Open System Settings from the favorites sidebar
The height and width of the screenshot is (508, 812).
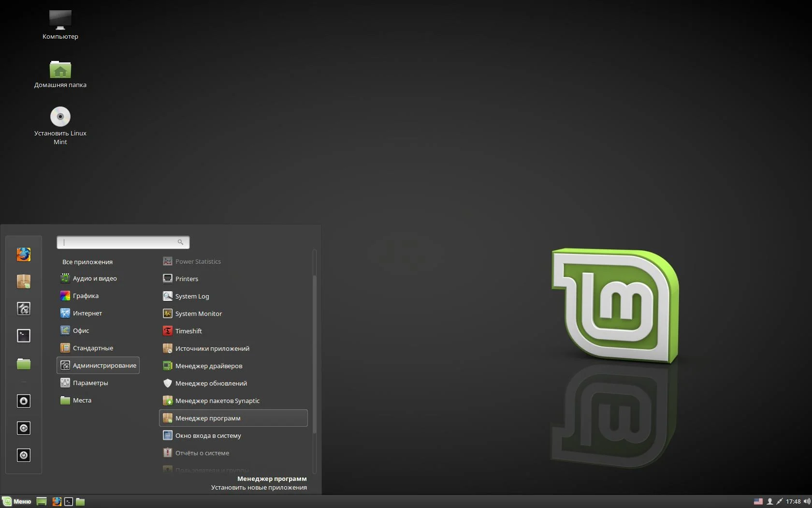click(24, 309)
